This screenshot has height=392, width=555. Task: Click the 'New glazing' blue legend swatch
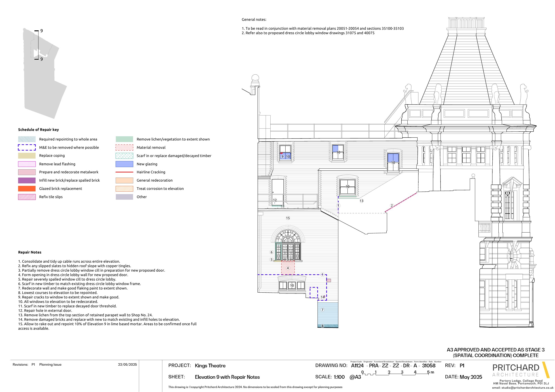pyautogui.click(x=124, y=164)
